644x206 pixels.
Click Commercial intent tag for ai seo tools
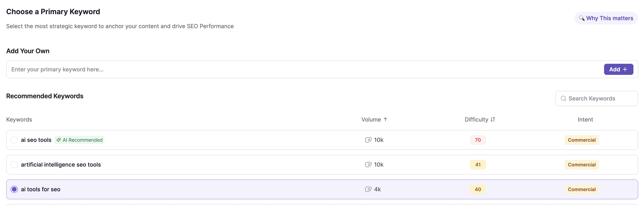coord(581,140)
